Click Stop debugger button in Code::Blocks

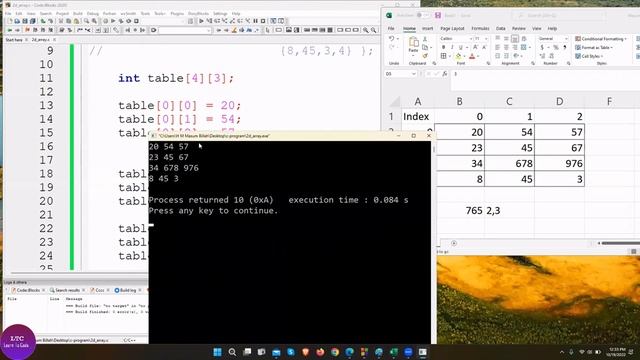(263, 21)
